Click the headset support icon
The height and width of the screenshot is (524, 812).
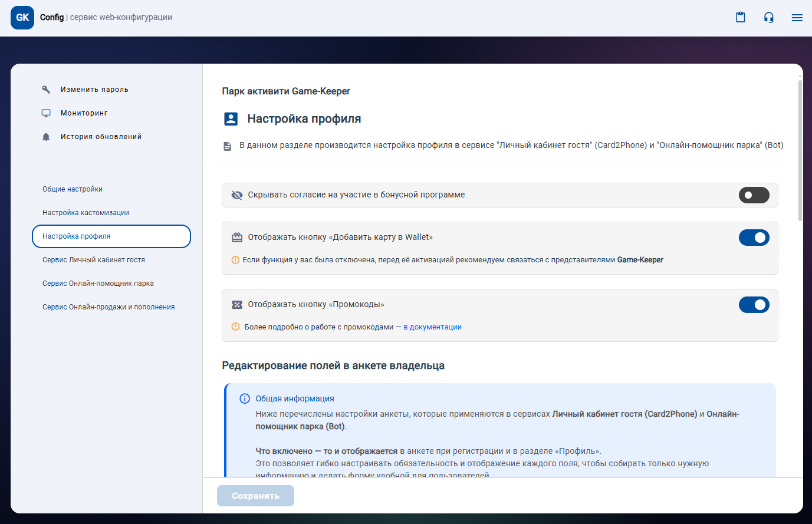pos(768,18)
